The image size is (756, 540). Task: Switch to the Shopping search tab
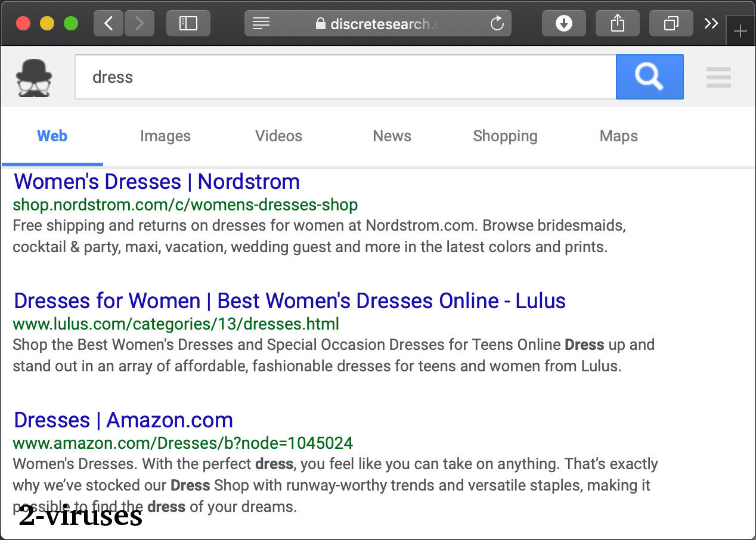point(505,136)
